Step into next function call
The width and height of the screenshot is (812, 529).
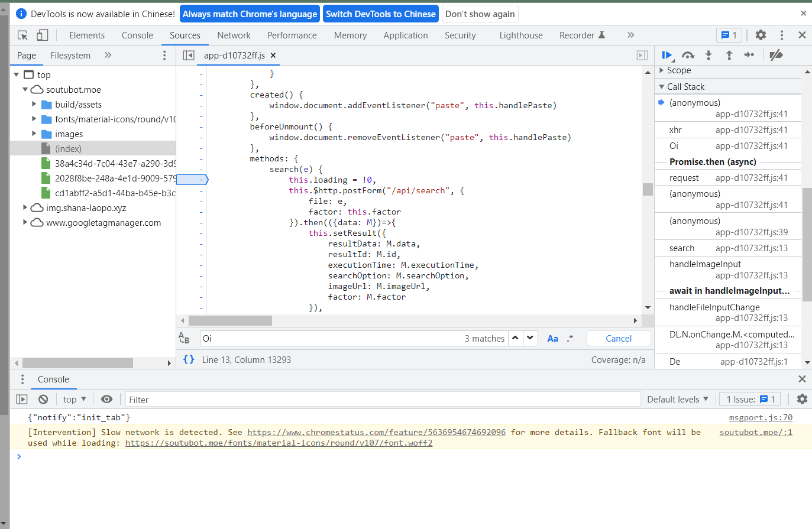pyautogui.click(x=709, y=56)
